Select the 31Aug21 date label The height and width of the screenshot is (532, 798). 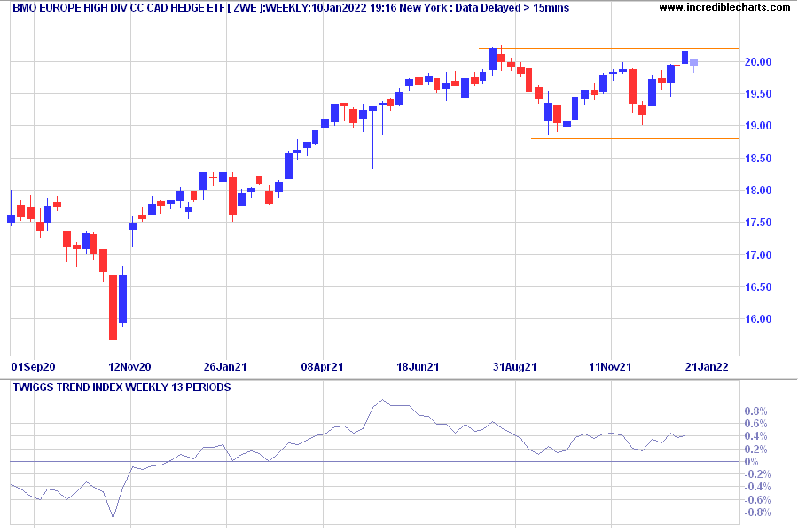[x=514, y=367]
